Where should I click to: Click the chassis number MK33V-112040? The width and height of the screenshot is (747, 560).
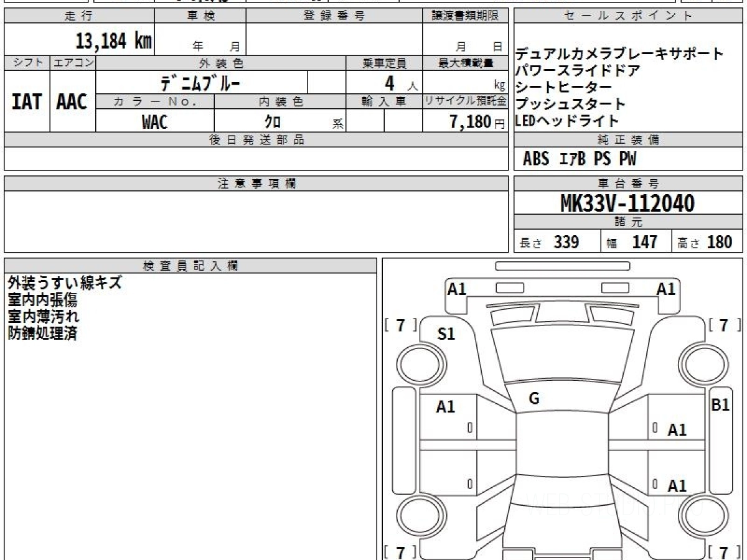(x=627, y=203)
